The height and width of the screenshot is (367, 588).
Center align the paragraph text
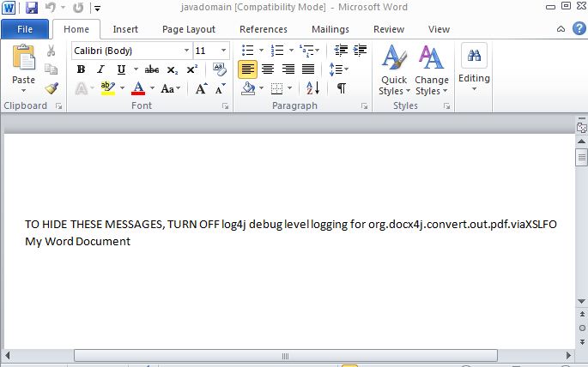tap(268, 69)
